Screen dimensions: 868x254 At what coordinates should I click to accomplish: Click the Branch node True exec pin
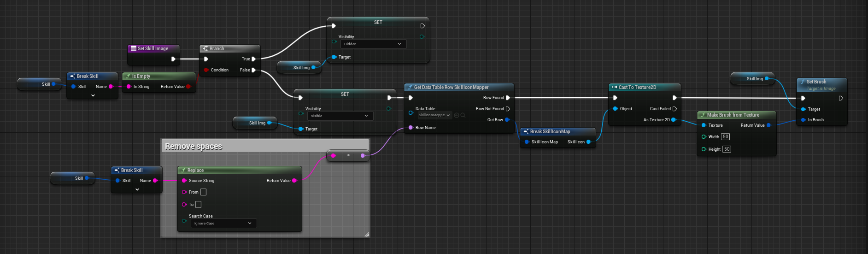253,59
